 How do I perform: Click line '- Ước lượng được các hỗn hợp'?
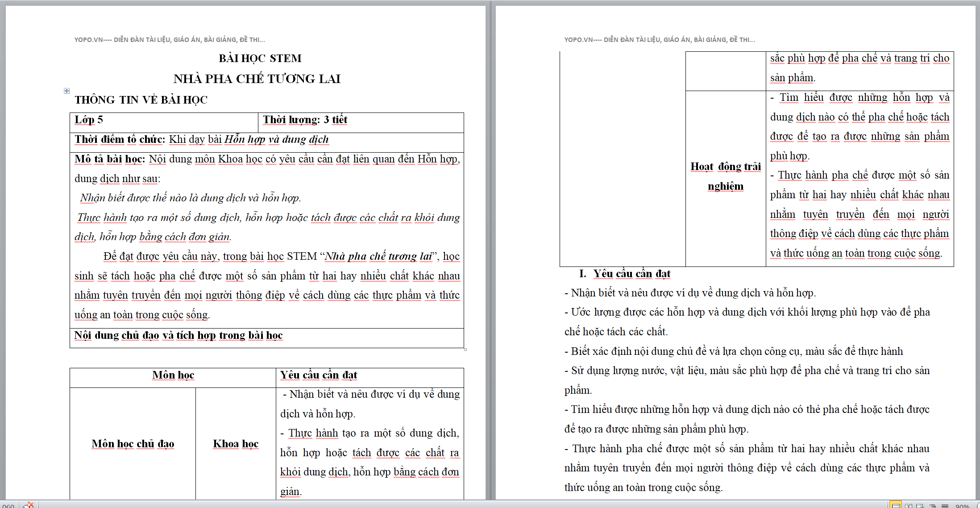pos(747,312)
